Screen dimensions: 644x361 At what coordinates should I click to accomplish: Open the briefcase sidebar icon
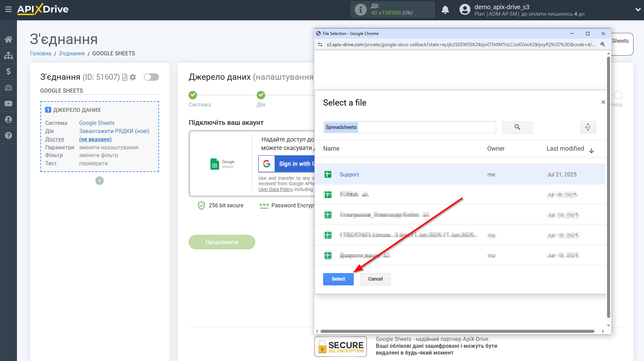pyautogui.click(x=8, y=88)
